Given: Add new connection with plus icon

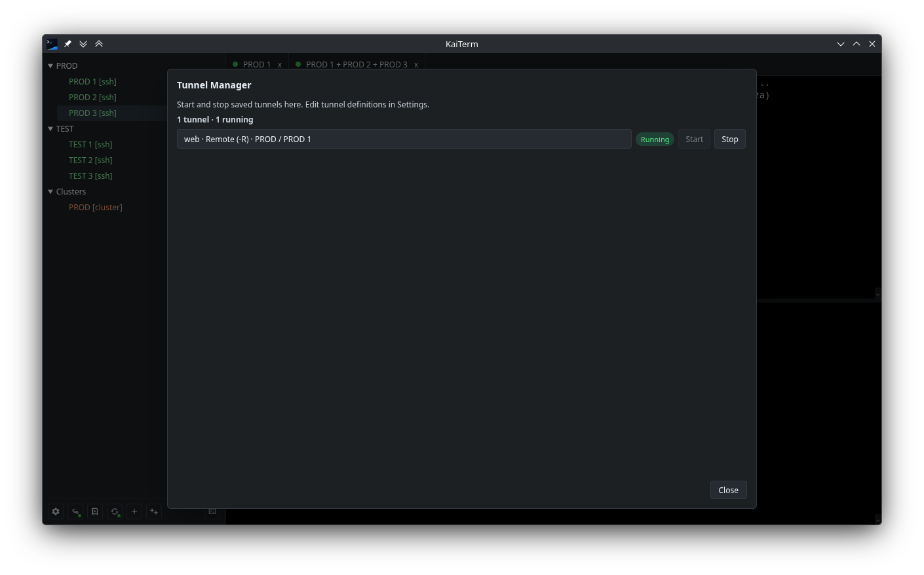Looking at the screenshot, I should pyautogui.click(x=134, y=511).
